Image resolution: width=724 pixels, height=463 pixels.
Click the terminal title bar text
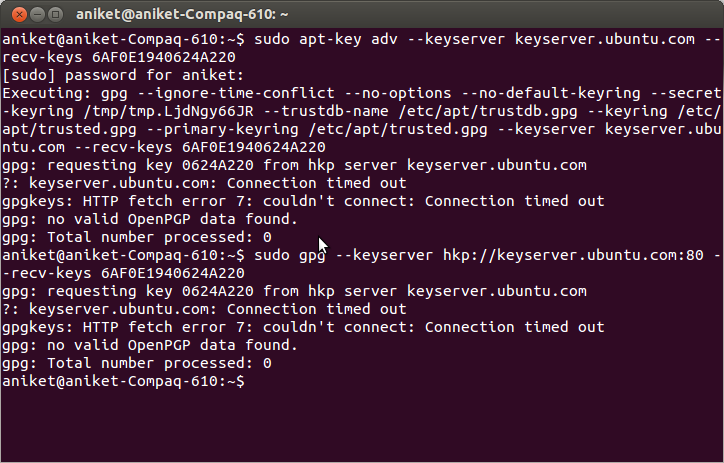[182, 14]
